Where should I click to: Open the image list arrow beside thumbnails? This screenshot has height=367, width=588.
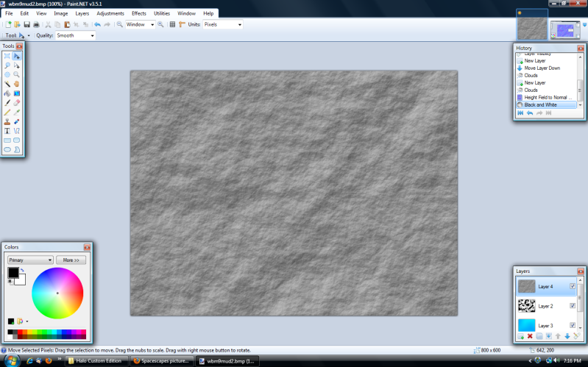pyautogui.click(x=584, y=25)
